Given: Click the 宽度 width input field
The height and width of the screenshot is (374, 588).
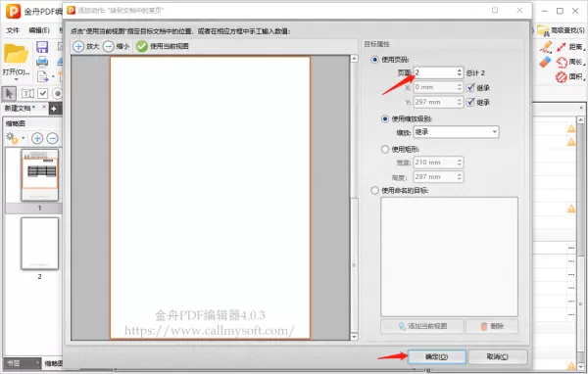Looking at the screenshot, I should point(435,163).
